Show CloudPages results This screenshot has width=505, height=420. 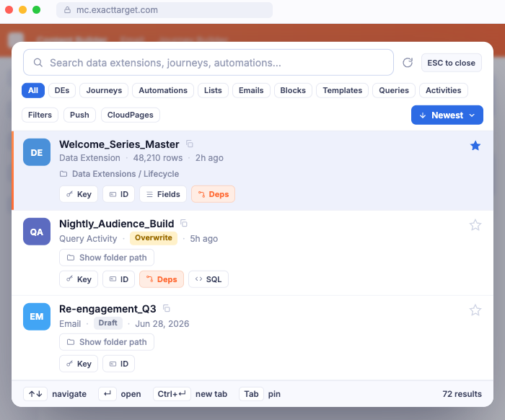point(130,115)
